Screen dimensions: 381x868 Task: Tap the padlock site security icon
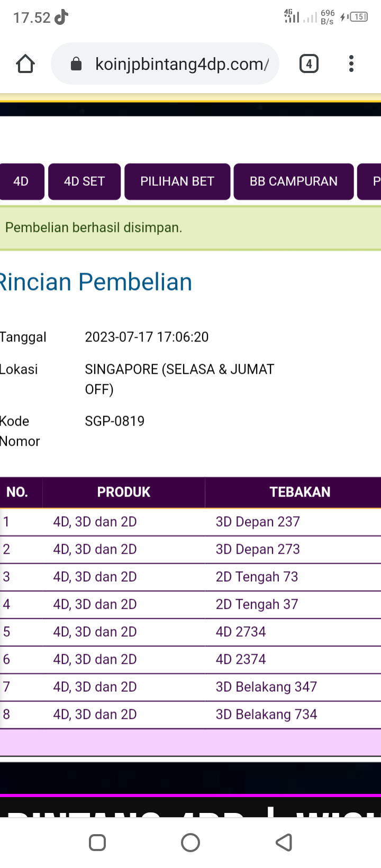point(76,65)
